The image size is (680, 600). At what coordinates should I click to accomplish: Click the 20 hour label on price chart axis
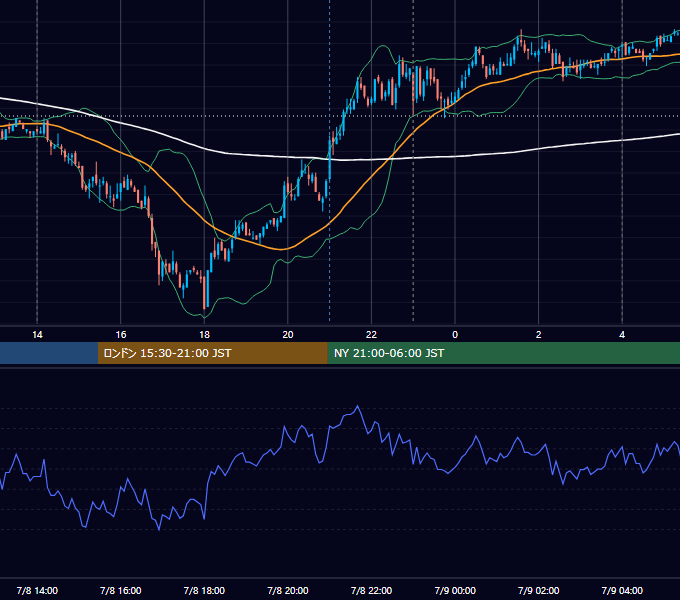(288, 335)
